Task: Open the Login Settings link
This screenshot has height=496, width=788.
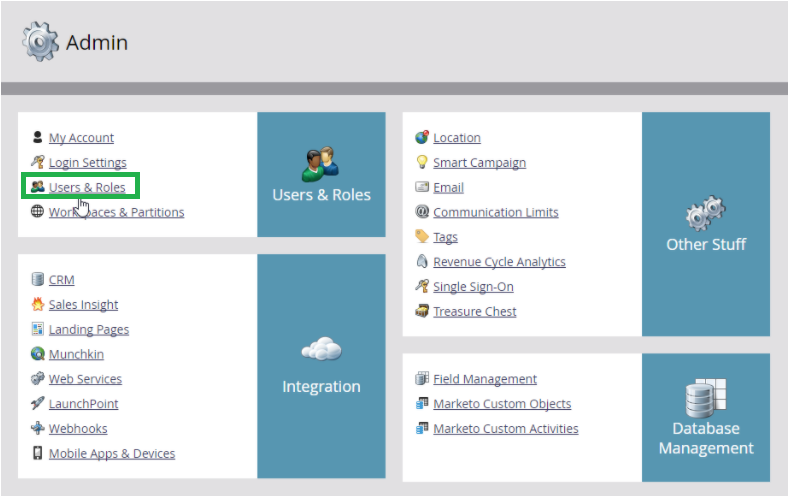Action: click(87, 162)
